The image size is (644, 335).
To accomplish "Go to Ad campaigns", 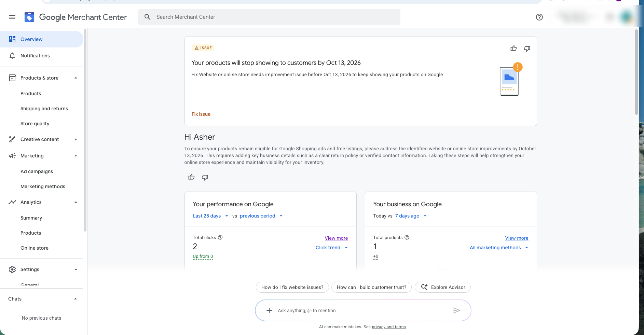I will click(37, 171).
